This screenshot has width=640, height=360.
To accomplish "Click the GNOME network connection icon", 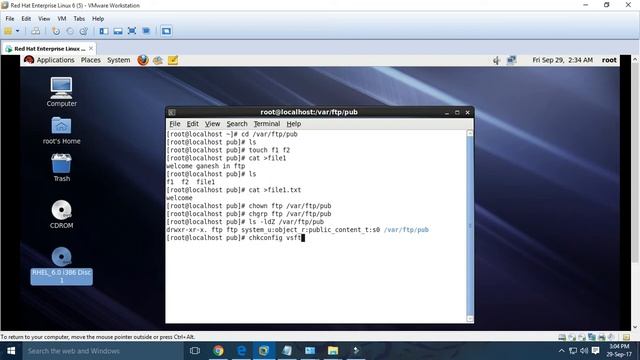I will pyautogui.click(x=511, y=60).
